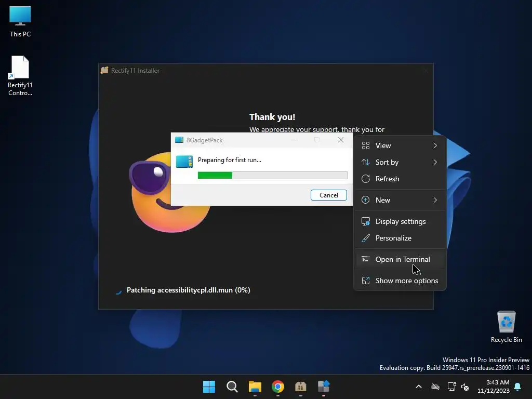Click the Show more options icon
The height and width of the screenshot is (399, 532).
(x=365, y=281)
